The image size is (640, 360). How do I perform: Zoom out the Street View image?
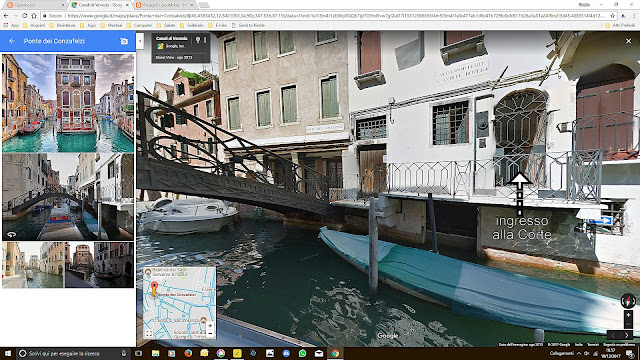click(x=628, y=323)
